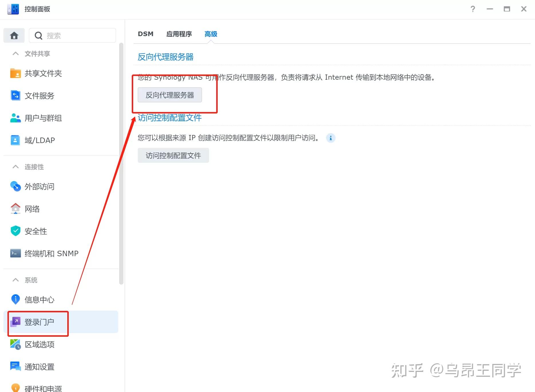Open the 反向代理服务器 dialog
The width and height of the screenshot is (535, 392).
[170, 95]
